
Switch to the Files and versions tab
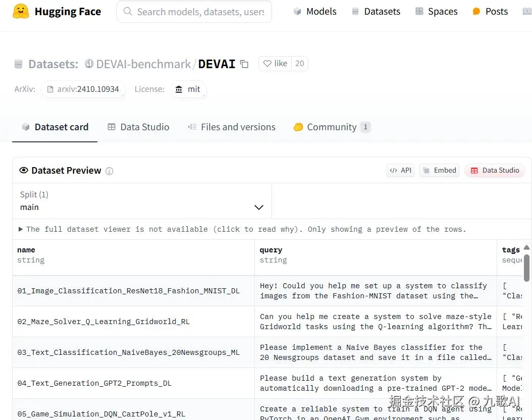pos(232,127)
